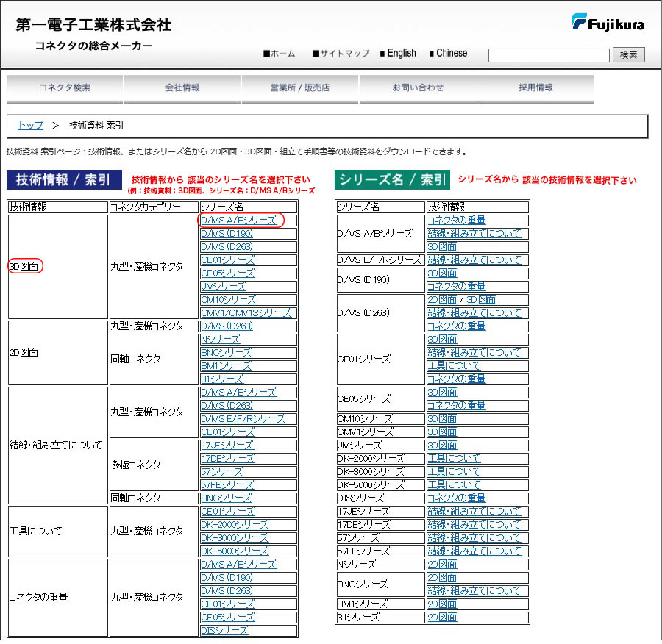662x644 pixels.
Task: Open 2D図面 for Nシリーズ in right table
Action: point(442,565)
